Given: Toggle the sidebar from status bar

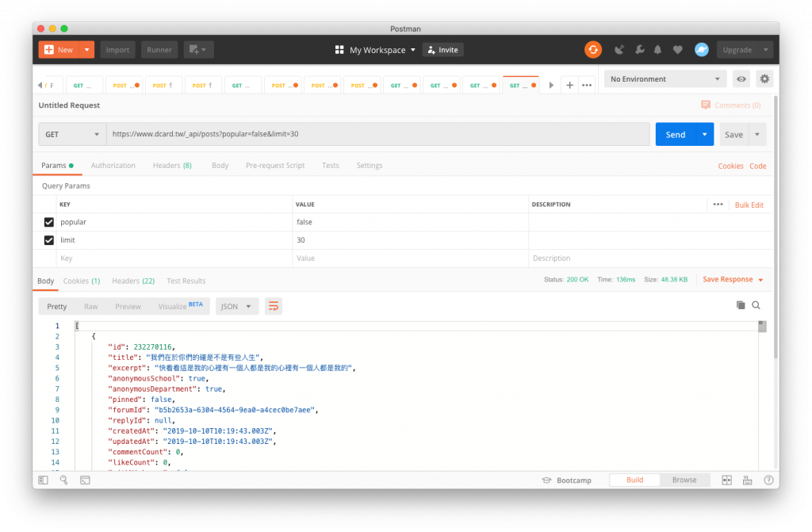Looking at the screenshot, I should click(43, 480).
